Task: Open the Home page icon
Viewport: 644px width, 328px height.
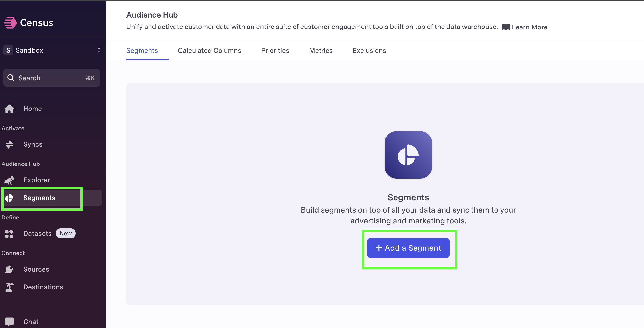Action: [x=9, y=109]
